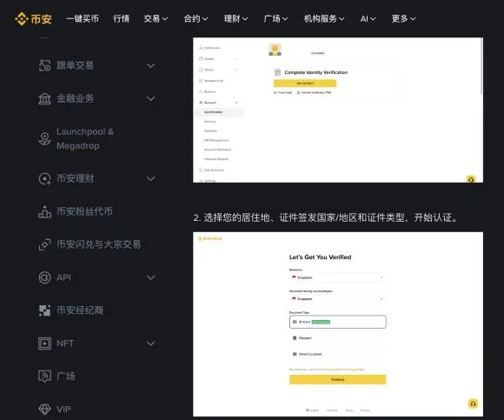
Task: Select 跟单交易 in the sidebar
Action: (x=76, y=65)
